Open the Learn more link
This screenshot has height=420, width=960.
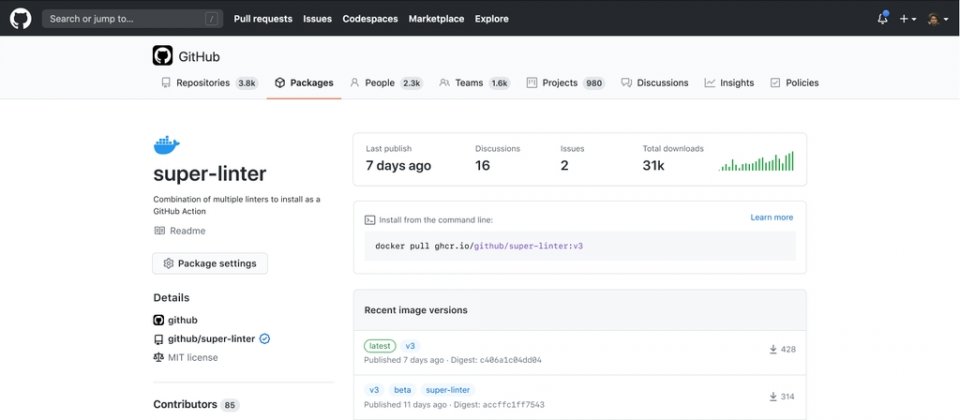[x=771, y=217]
